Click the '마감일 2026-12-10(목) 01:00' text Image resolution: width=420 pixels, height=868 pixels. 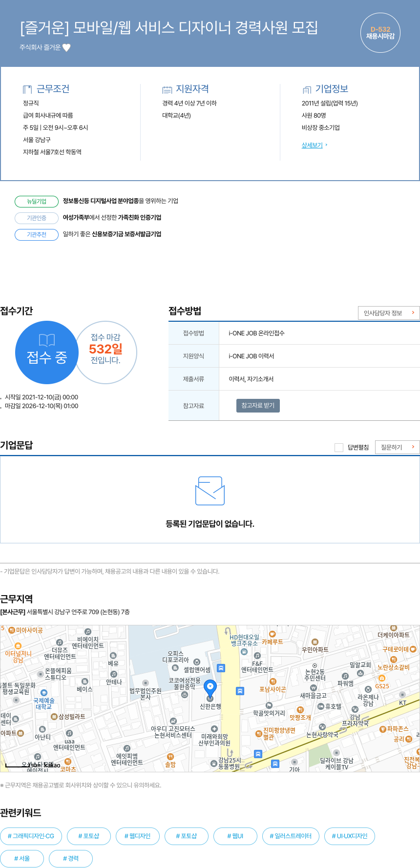coord(42,406)
